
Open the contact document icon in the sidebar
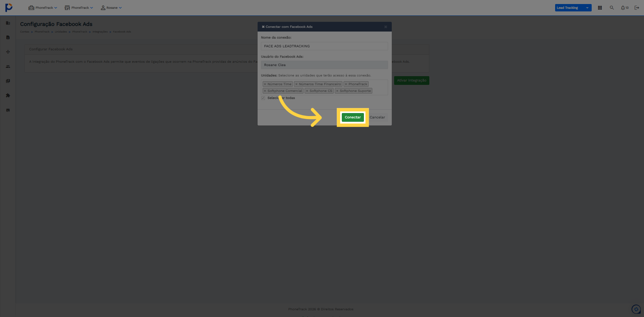click(x=8, y=38)
